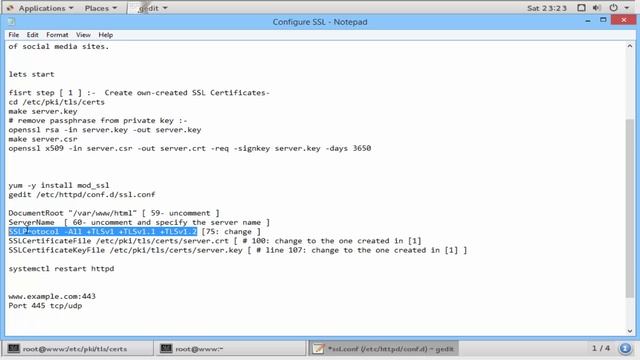Viewport: 640px width, 360px height.
Task: Click the blue notification icon in bottom panel
Action: point(625,349)
